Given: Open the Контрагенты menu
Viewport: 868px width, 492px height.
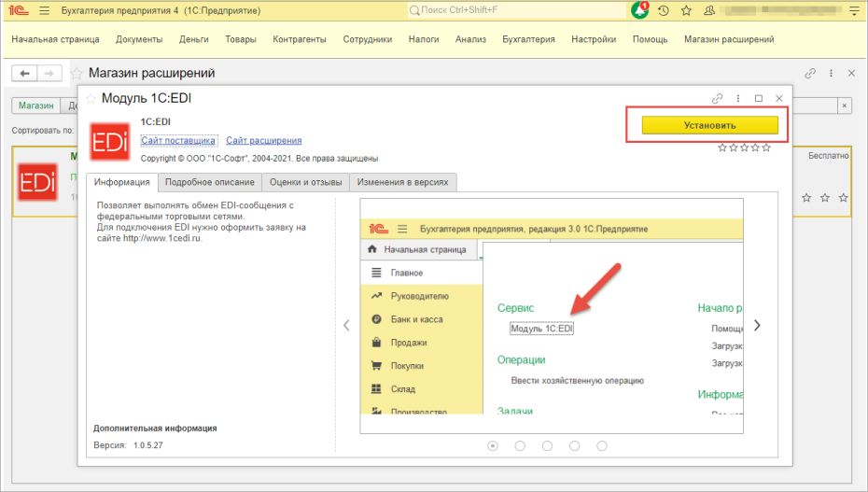Looking at the screenshot, I should coord(300,39).
